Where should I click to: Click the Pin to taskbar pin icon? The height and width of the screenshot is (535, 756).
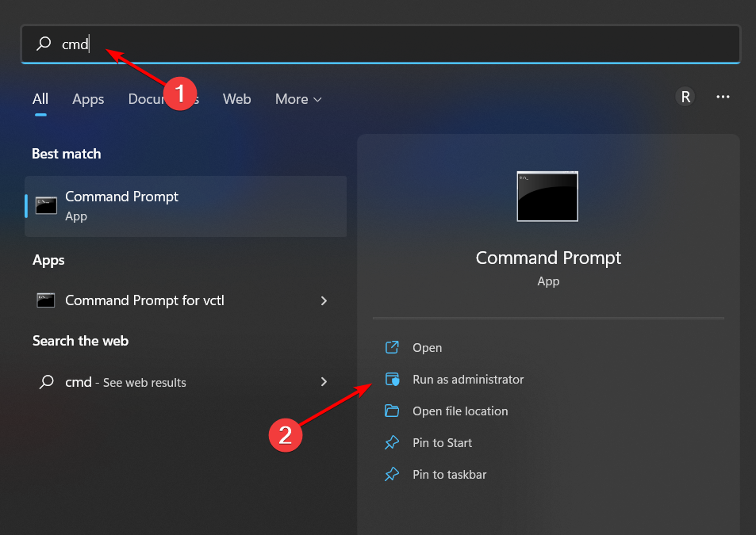[392, 474]
